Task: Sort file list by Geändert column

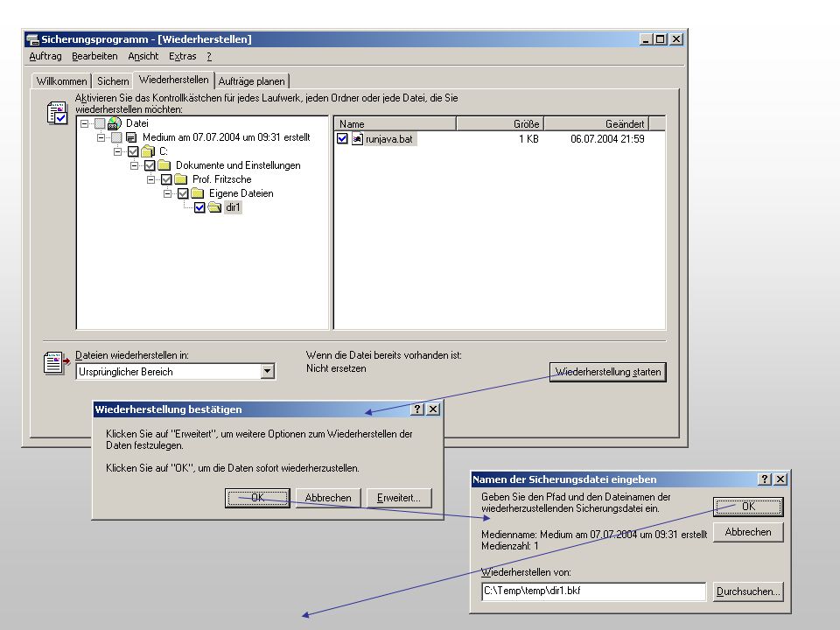Action: click(596, 123)
